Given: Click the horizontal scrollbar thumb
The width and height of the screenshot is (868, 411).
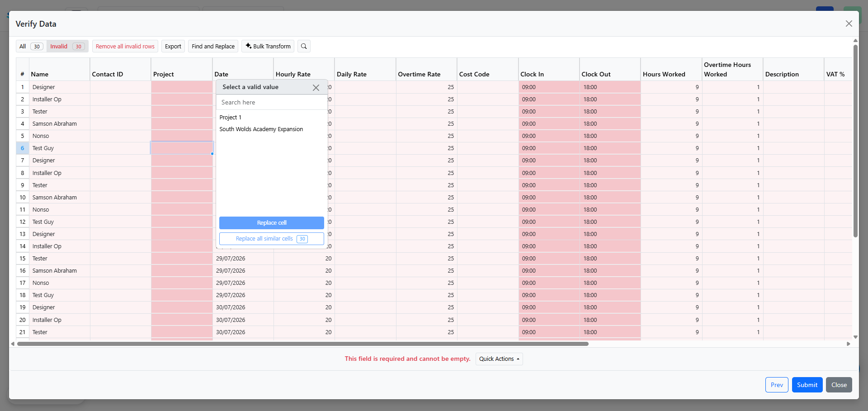Looking at the screenshot, I should tap(303, 344).
